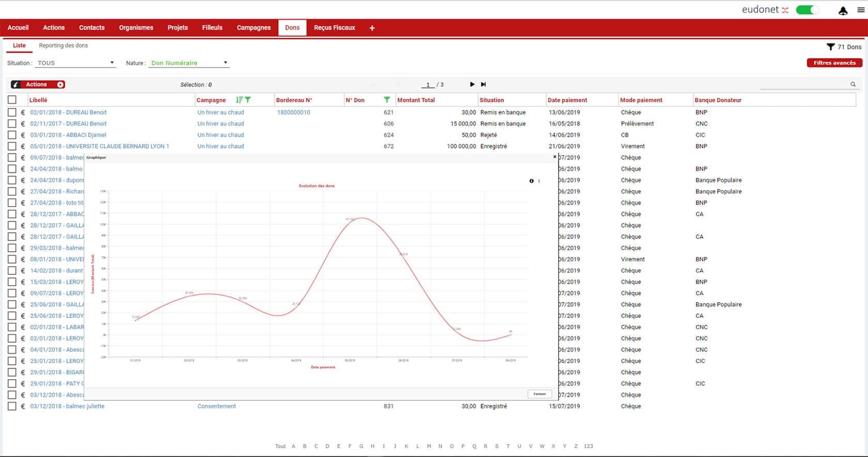Click the feather icon on Actions button
Image resolution: width=868 pixels, height=457 pixels.
click(16, 85)
